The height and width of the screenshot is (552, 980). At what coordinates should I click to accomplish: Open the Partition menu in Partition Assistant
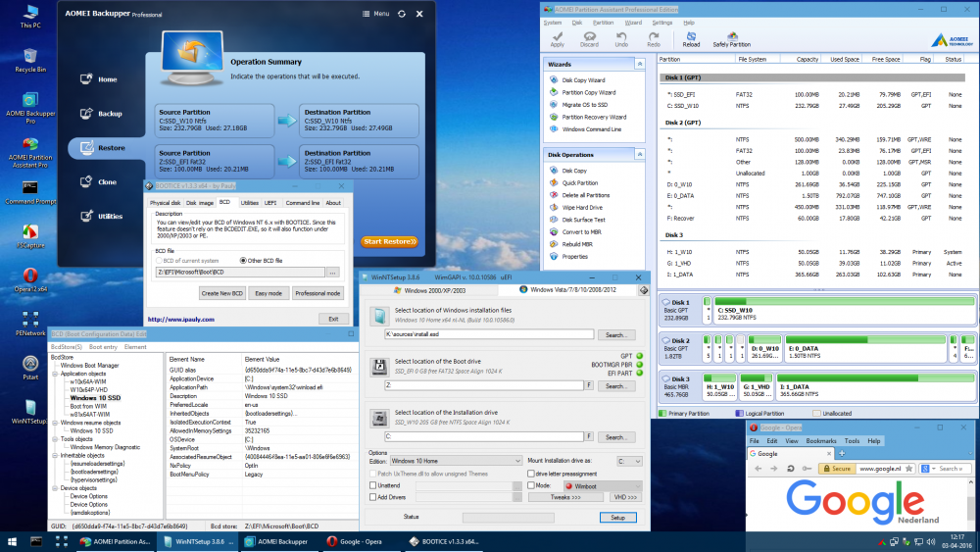603,23
